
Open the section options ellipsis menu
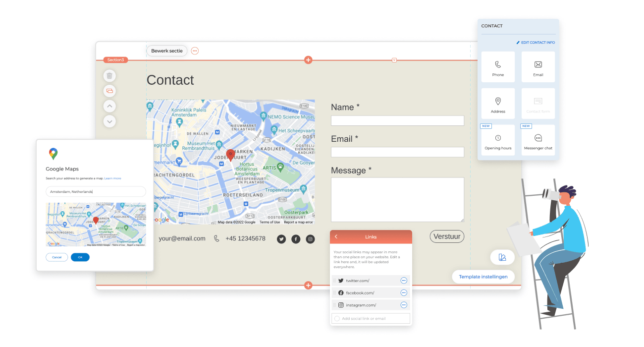pos(195,51)
